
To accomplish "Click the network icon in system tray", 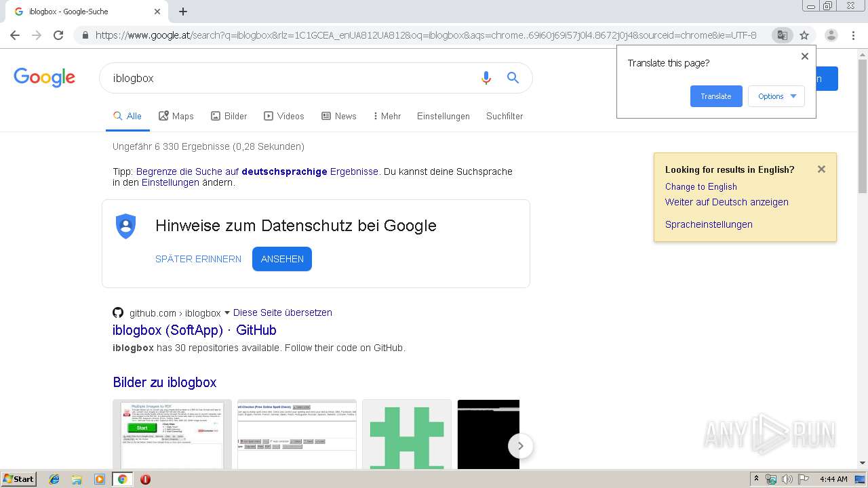I will coord(771,479).
